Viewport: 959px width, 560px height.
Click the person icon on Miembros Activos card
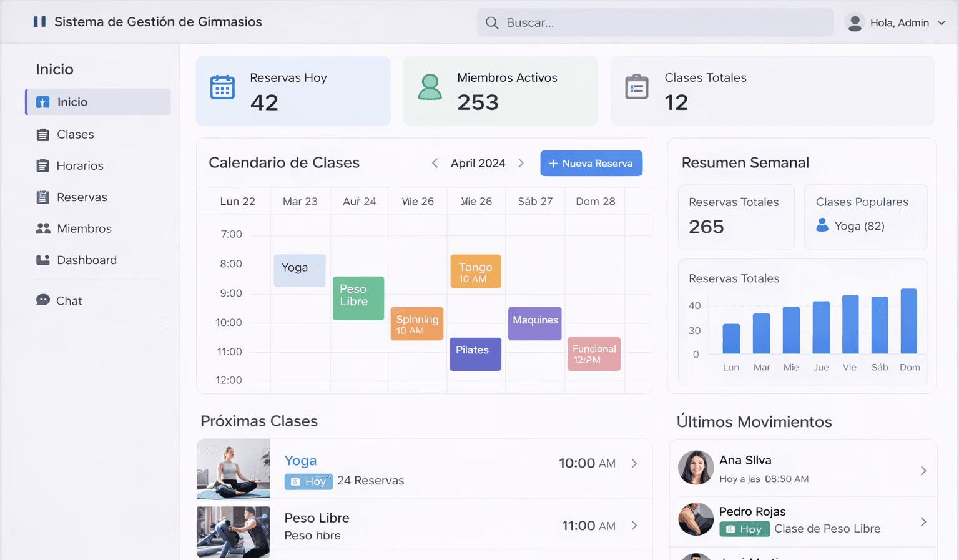pyautogui.click(x=430, y=87)
